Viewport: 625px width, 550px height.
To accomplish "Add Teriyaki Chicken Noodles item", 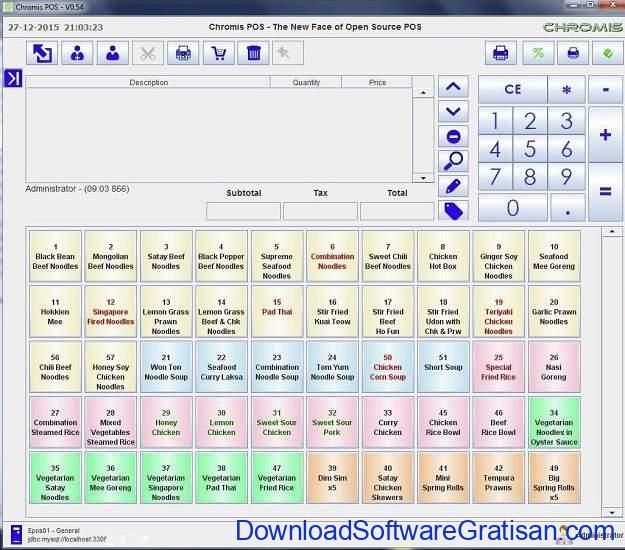I will 499,312.
